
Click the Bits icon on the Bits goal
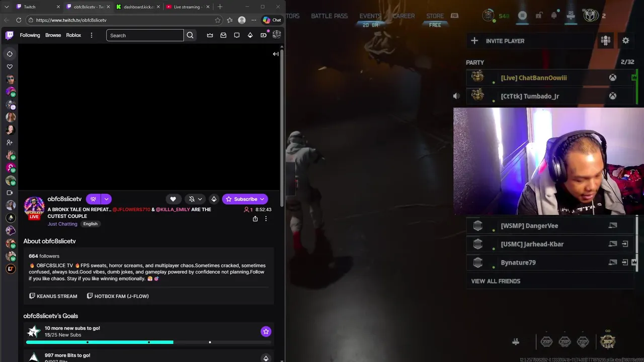(x=266, y=358)
